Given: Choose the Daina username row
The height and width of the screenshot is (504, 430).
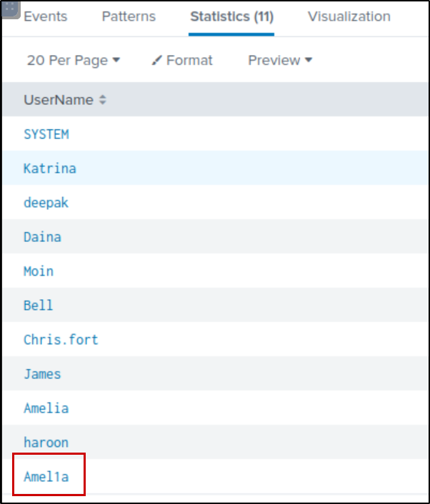Looking at the screenshot, I should (42, 237).
